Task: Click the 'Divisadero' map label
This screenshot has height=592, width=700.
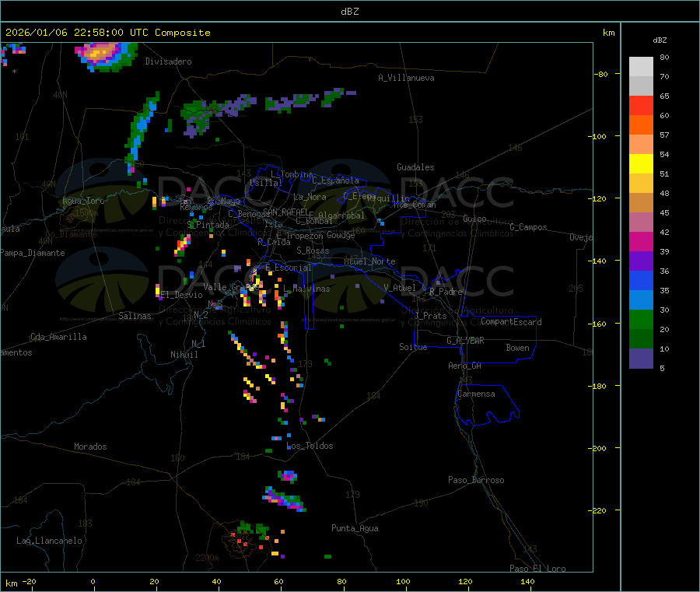Action: (168, 61)
